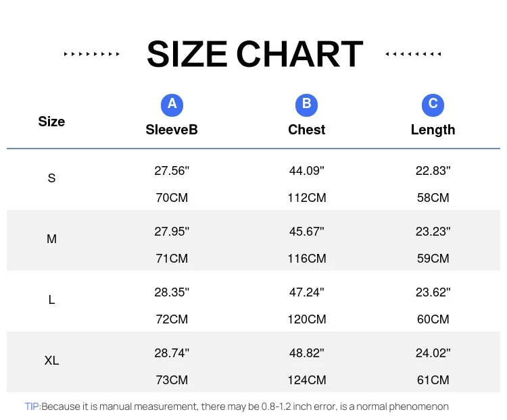Click the 22.83" length measurement
The image size is (507, 420).
pyautogui.click(x=433, y=171)
